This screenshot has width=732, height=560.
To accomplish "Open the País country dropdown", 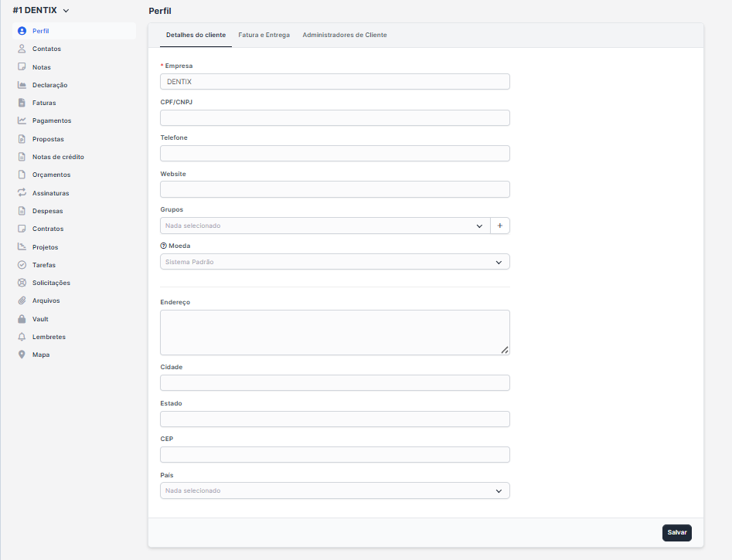I will 335,490.
